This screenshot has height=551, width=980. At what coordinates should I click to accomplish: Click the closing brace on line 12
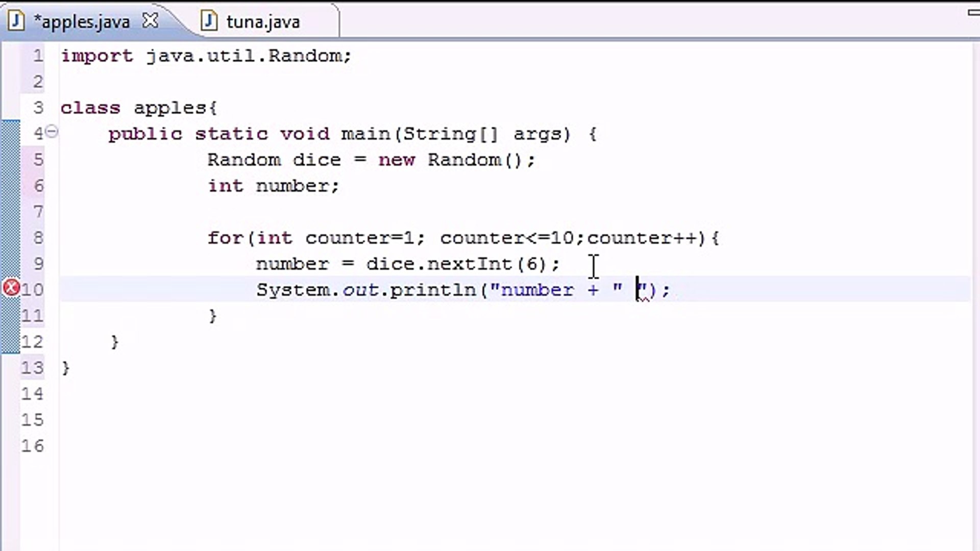coord(115,342)
